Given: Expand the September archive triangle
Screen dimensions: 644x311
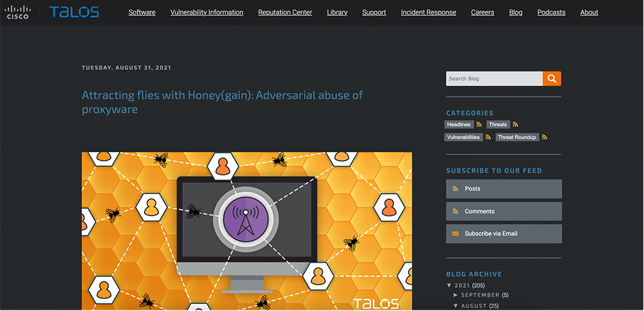Looking at the screenshot, I should pos(456,295).
